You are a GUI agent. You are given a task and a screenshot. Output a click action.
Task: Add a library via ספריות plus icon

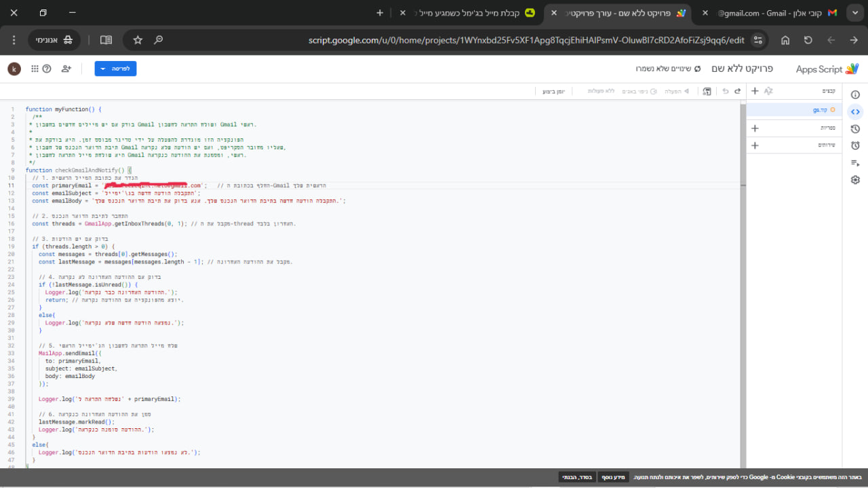(755, 128)
